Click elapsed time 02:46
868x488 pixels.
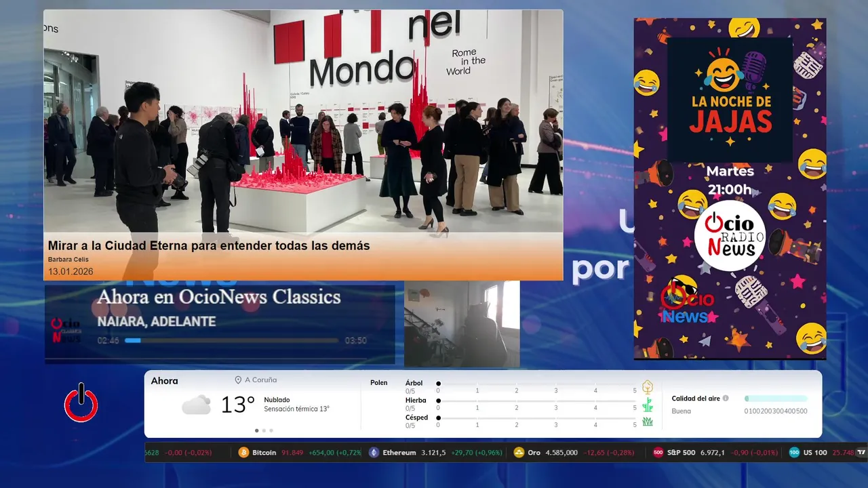coord(108,340)
